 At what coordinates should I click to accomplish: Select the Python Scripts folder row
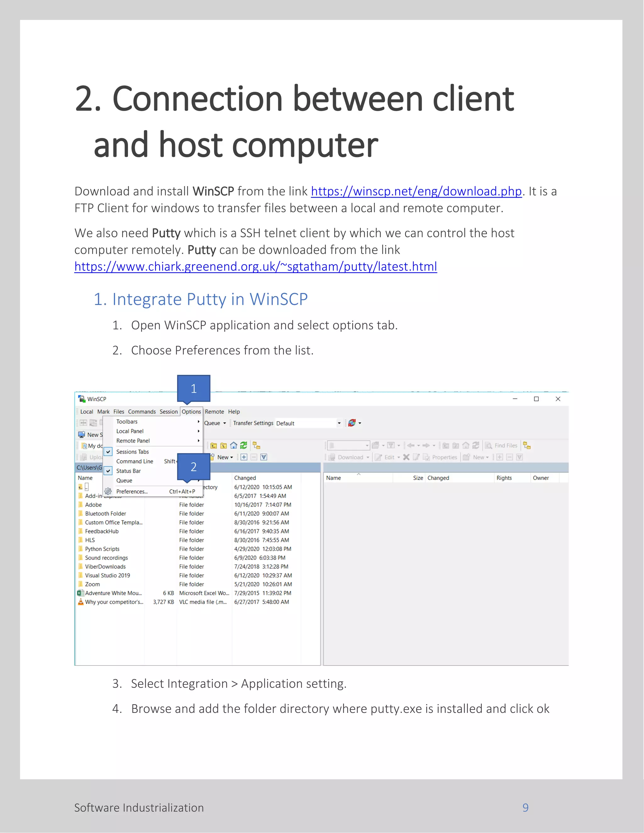(102, 549)
